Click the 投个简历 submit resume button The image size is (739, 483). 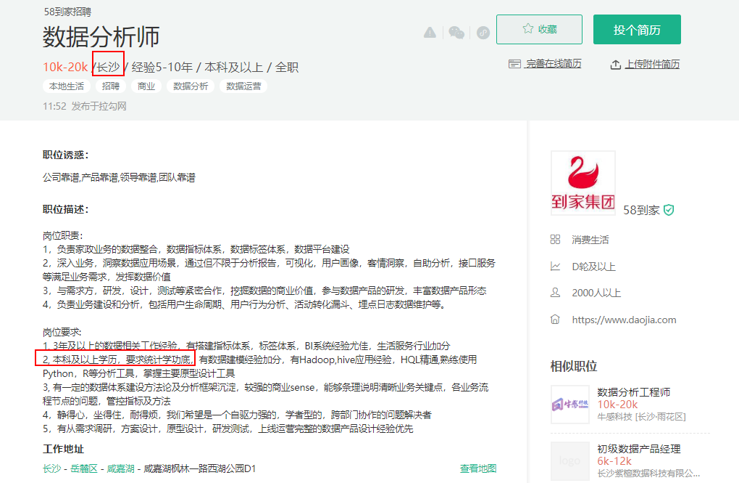pyautogui.click(x=637, y=30)
